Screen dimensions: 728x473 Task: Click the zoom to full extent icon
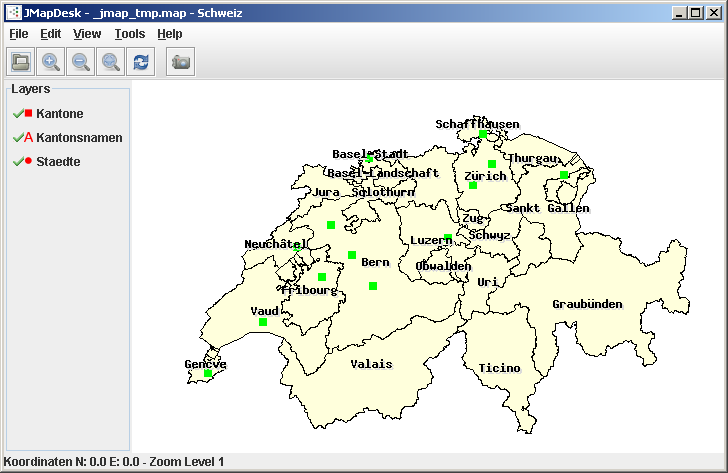[x=110, y=62]
